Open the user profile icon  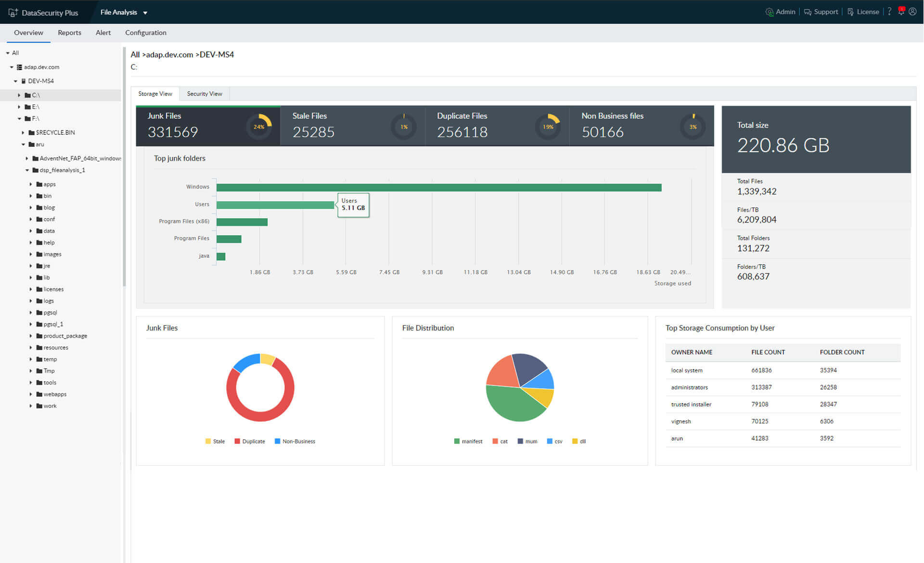(912, 12)
